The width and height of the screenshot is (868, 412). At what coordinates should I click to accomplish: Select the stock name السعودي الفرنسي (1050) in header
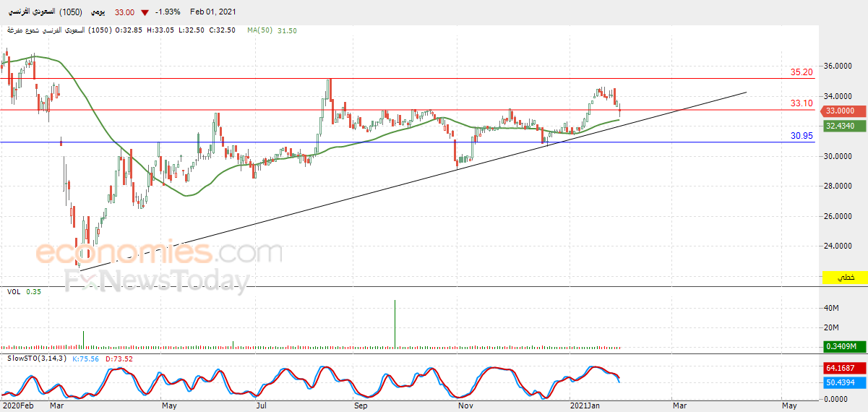45,12
